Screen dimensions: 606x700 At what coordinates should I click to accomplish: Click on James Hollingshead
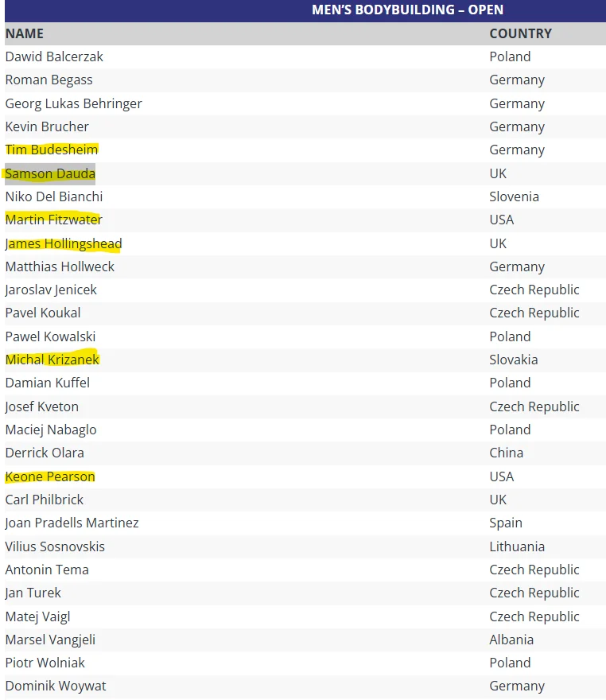pyautogui.click(x=64, y=243)
